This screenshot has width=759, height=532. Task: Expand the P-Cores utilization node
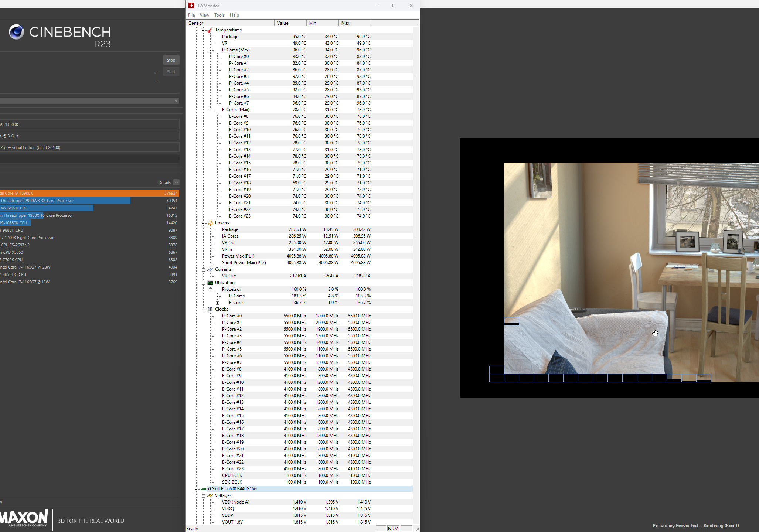tap(218, 296)
